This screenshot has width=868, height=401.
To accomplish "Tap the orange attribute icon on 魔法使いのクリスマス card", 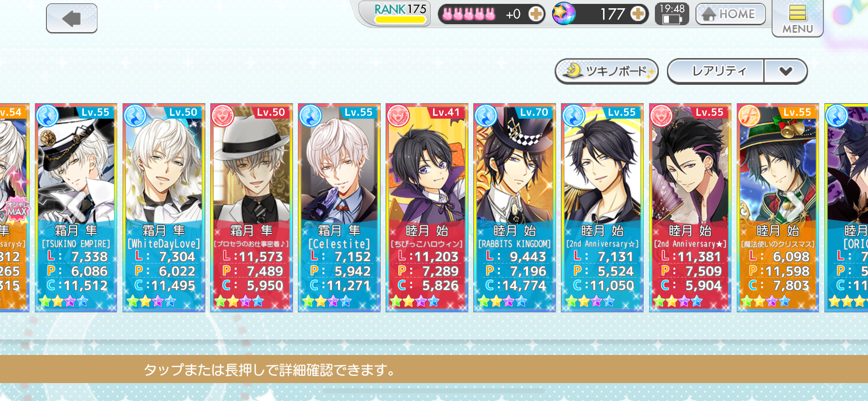I will click(749, 116).
